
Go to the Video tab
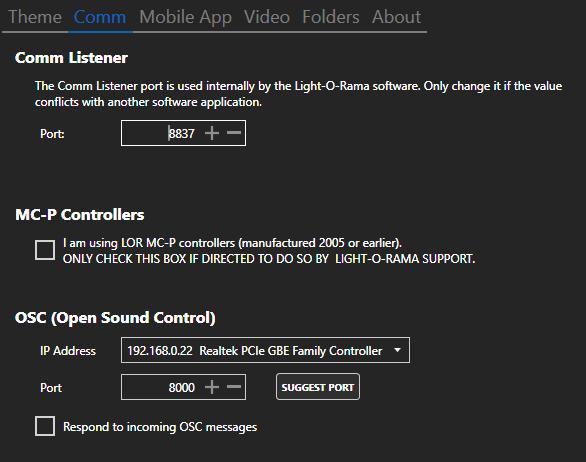(x=267, y=17)
